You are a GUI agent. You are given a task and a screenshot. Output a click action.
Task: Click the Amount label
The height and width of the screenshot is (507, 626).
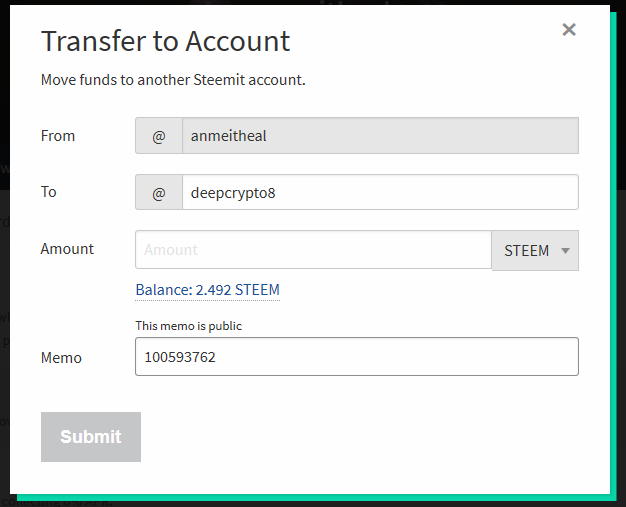point(67,249)
